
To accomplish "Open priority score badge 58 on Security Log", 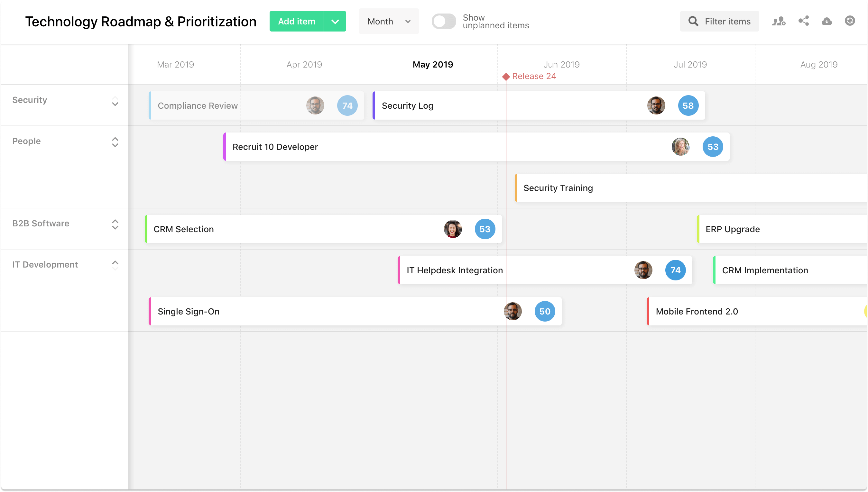I will pos(688,105).
